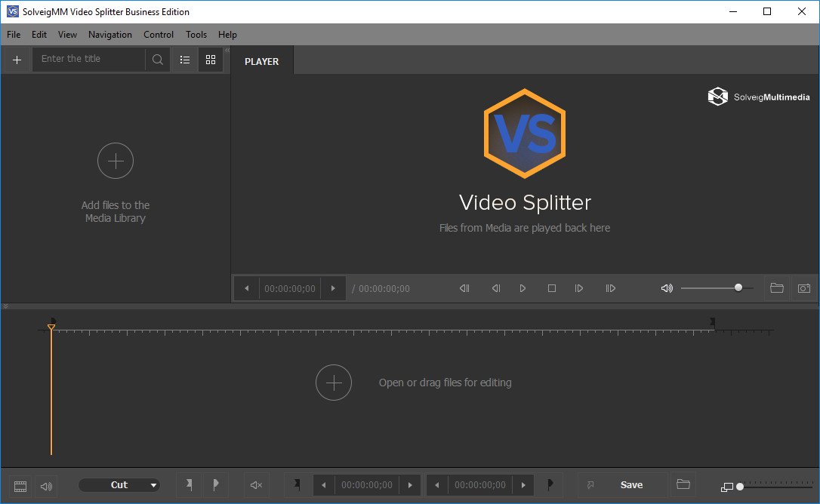Open the Navigation menu
The width and height of the screenshot is (820, 504).
click(x=109, y=35)
